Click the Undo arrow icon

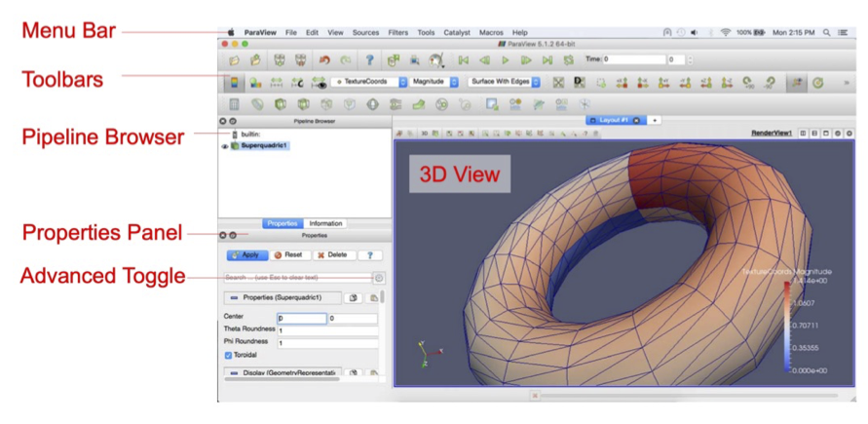pyautogui.click(x=324, y=60)
